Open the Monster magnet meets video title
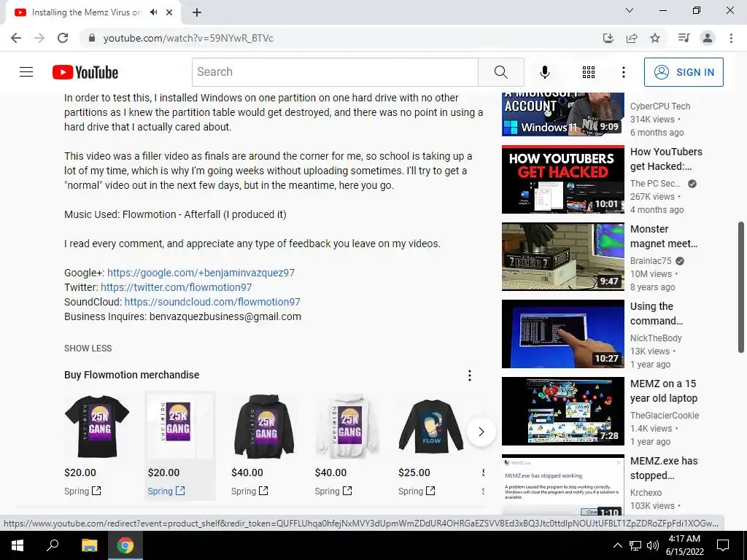The height and width of the screenshot is (560, 747). pyautogui.click(x=664, y=236)
